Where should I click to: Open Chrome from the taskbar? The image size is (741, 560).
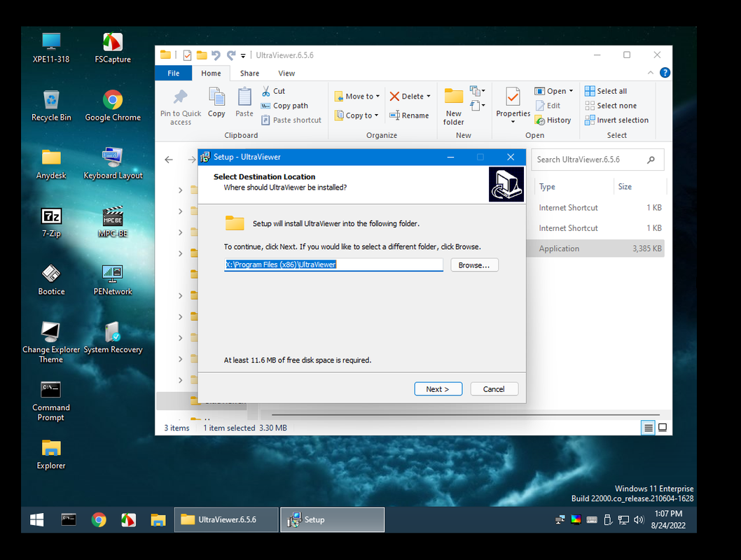click(99, 520)
